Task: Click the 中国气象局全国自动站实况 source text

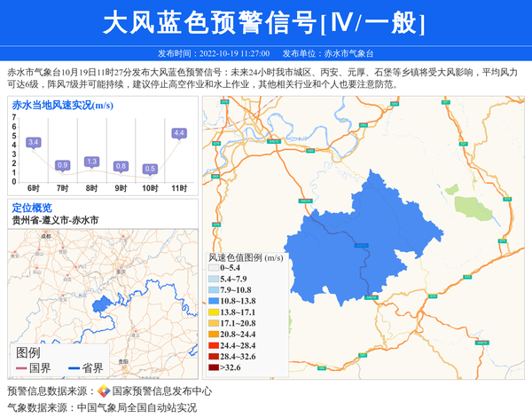Action: (137, 407)
